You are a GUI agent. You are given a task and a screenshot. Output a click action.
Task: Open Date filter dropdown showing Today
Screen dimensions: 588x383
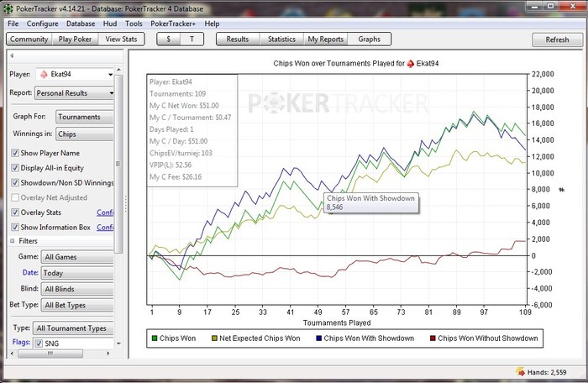[77, 273]
